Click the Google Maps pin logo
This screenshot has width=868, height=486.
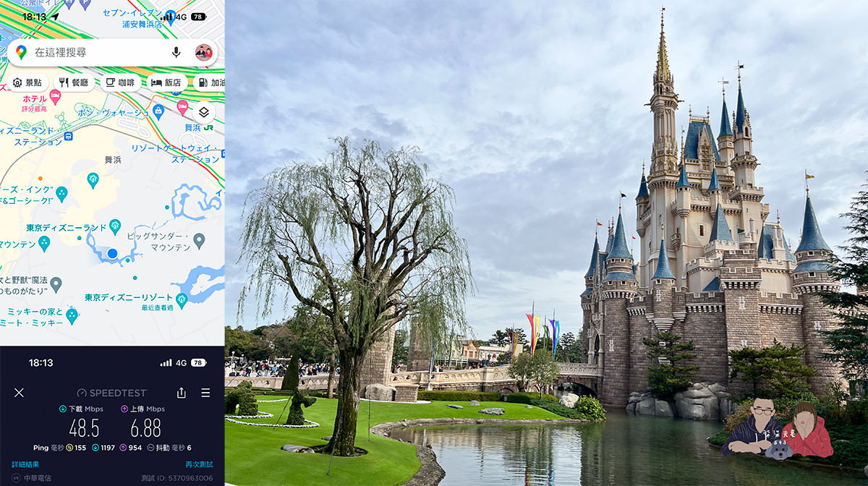(22, 52)
